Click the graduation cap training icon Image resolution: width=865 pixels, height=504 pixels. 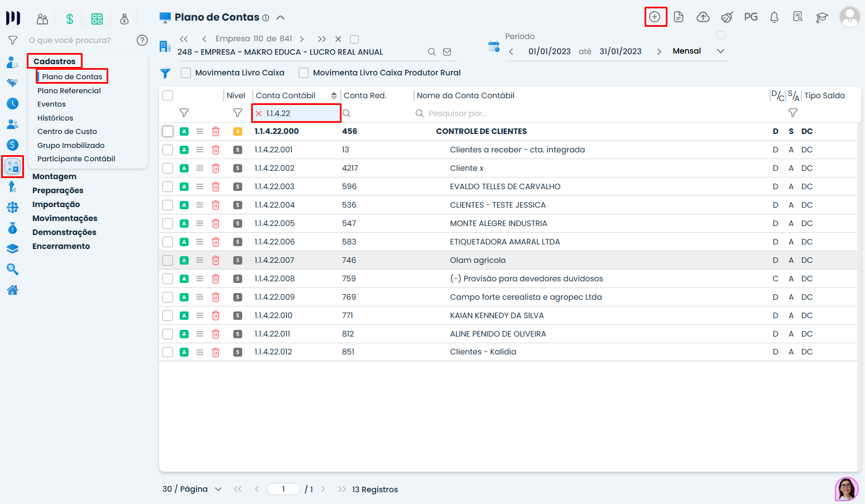pyautogui.click(x=821, y=17)
